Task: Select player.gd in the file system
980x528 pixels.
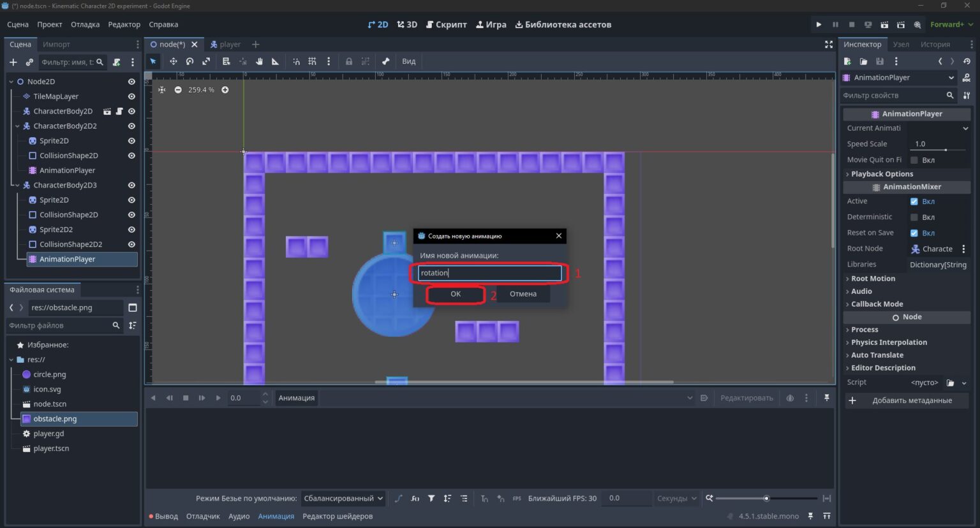Action: (x=48, y=434)
